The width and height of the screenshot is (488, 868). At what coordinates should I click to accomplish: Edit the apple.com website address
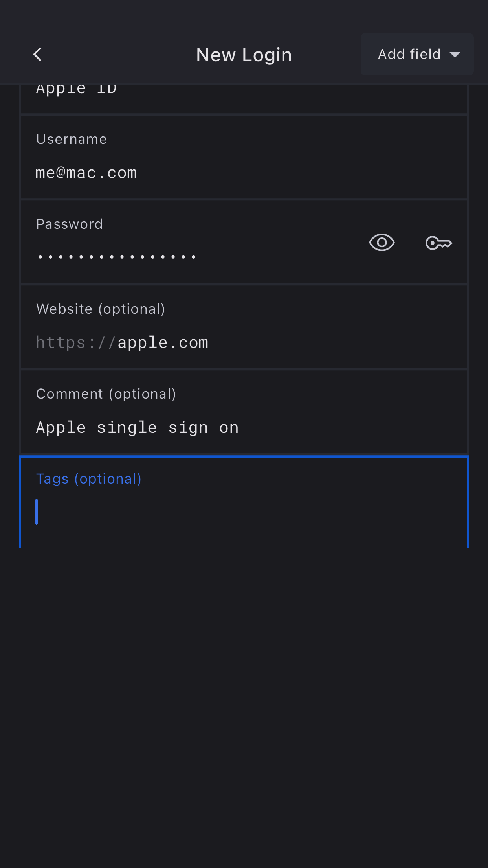pyautogui.click(x=163, y=343)
